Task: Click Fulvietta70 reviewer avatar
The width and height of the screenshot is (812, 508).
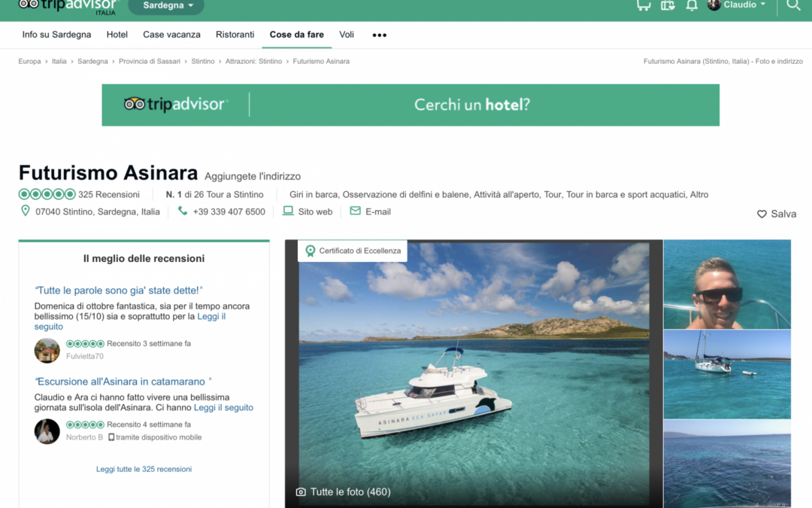Action: (x=47, y=351)
